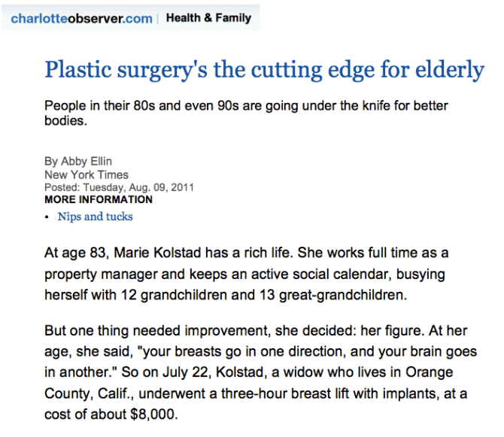The width and height of the screenshot is (504, 437).
Task: Open the "Nips and tucks" link
Action: pos(95,217)
